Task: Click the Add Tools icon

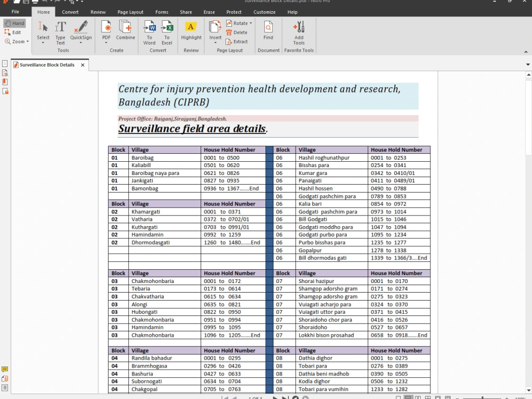Action: point(299,27)
